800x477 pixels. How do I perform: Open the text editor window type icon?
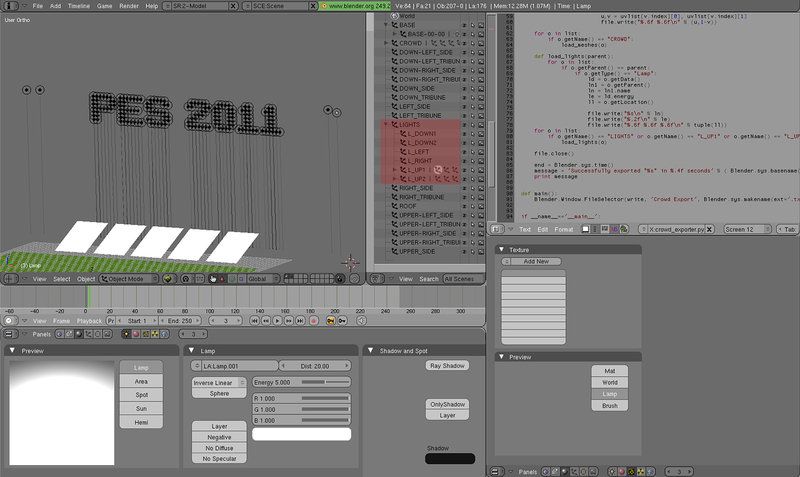tap(497, 230)
